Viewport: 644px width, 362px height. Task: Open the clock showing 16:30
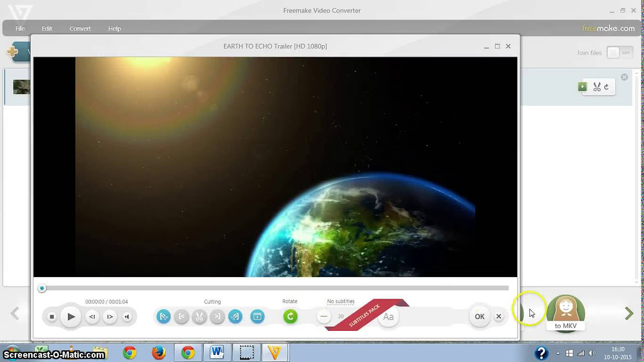tap(618, 353)
